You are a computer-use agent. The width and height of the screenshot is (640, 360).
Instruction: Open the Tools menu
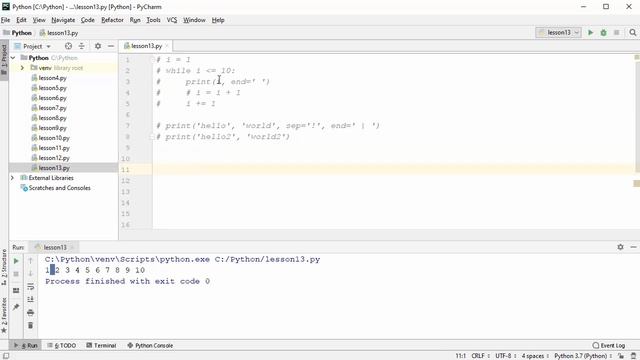[153, 20]
